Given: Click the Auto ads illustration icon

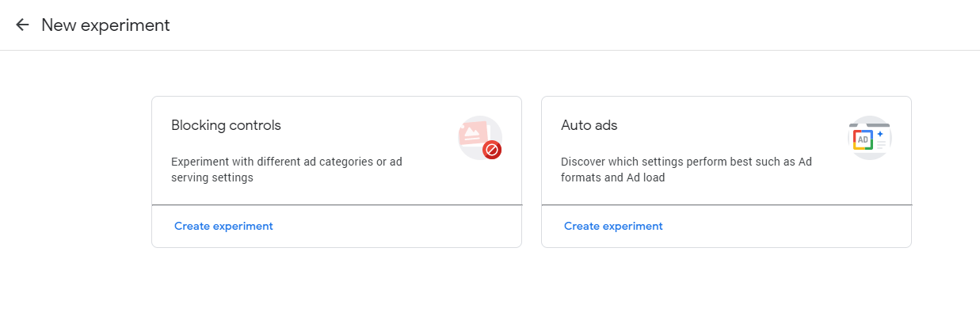Looking at the screenshot, I should (869, 137).
